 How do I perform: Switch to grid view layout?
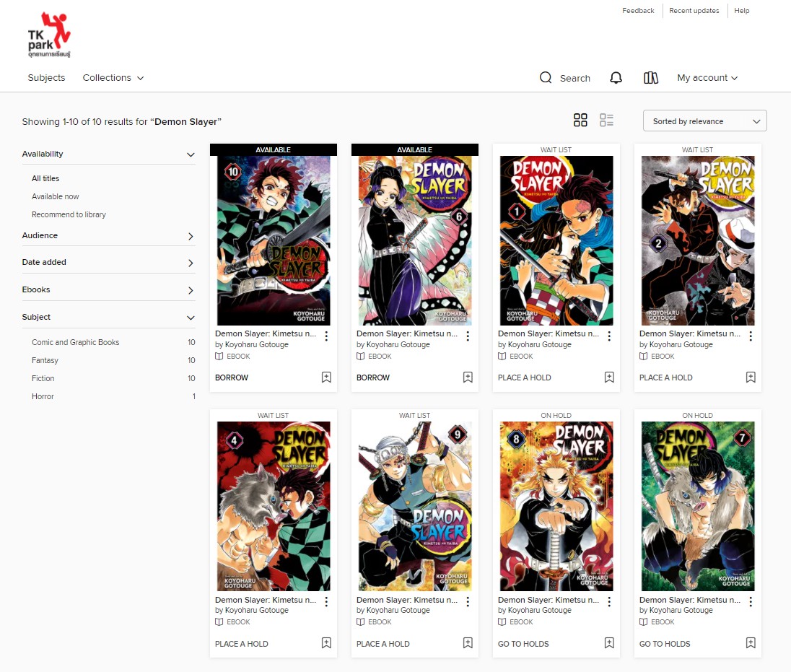pos(580,120)
